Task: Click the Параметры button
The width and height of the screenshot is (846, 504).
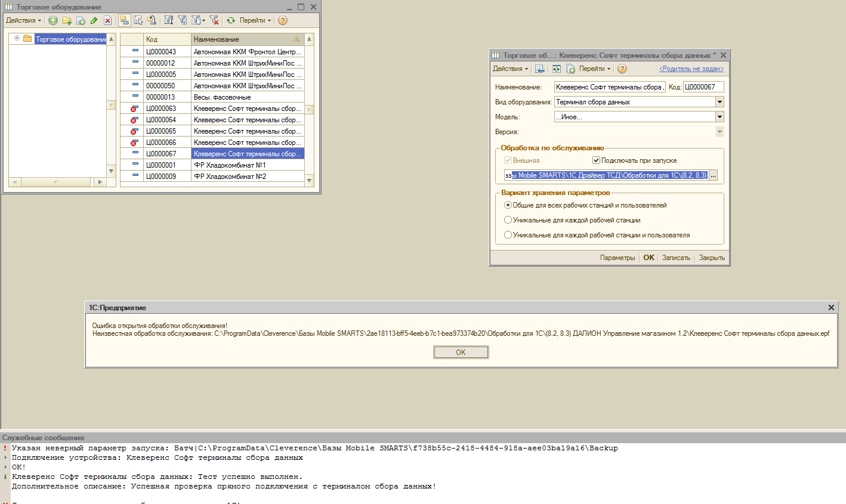Action: (x=617, y=258)
